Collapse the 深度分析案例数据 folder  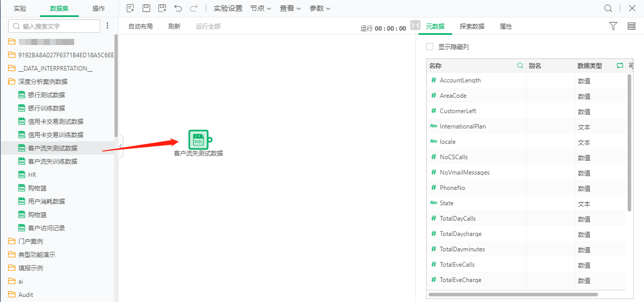(12, 81)
